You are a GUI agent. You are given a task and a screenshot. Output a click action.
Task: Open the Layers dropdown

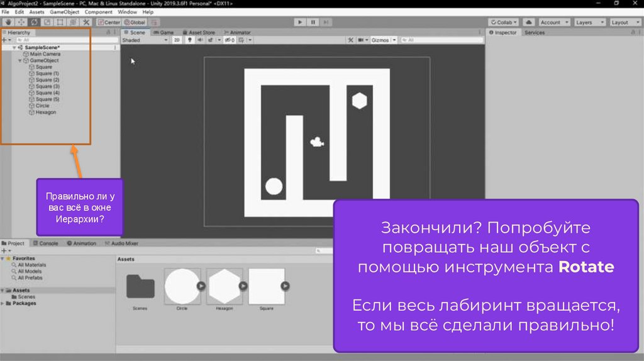[x=589, y=22]
